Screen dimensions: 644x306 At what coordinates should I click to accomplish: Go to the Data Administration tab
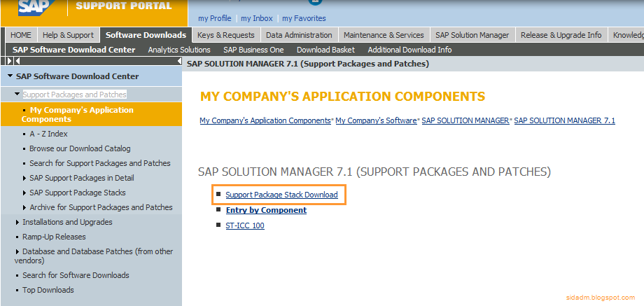pyautogui.click(x=299, y=35)
